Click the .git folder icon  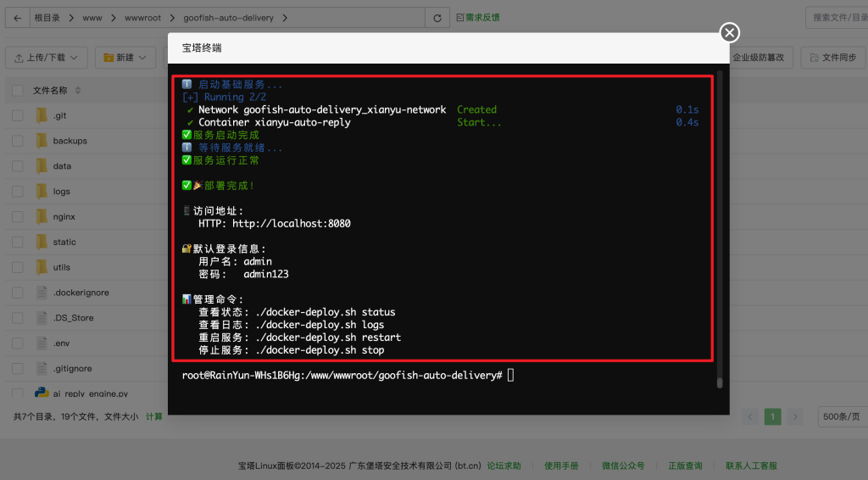[x=42, y=116]
